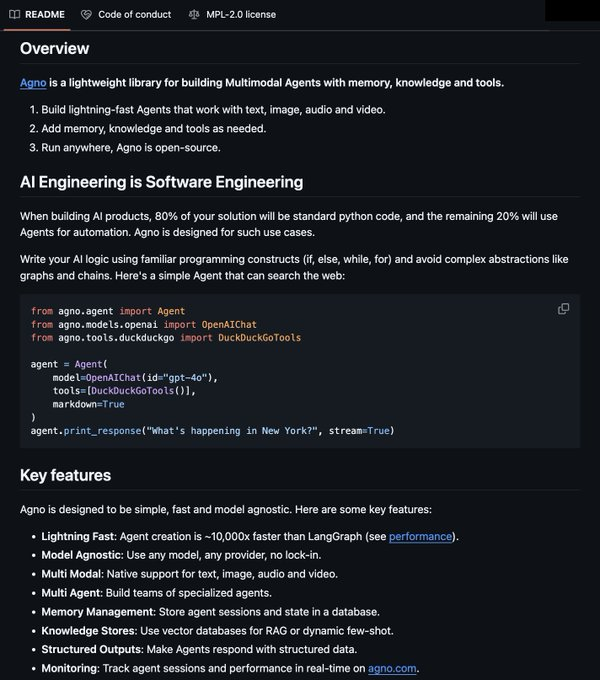
Task: Click the balance scale license icon
Action: click(x=194, y=15)
